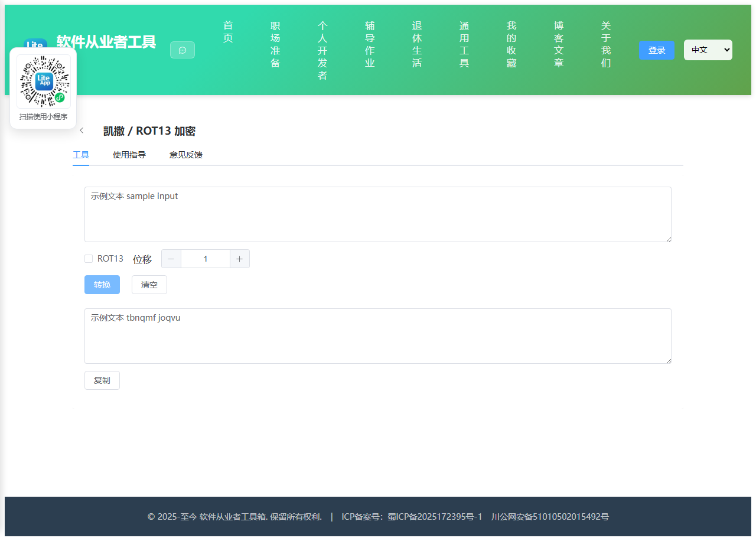Select the 工具 tab
Screen dimensions: 756x541
tap(81, 155)
